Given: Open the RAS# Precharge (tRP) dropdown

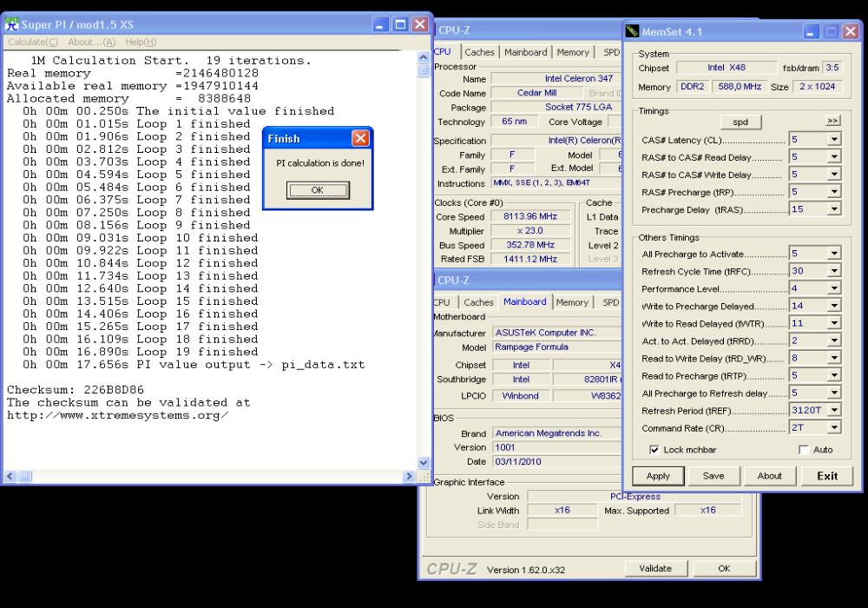Looking at the screenshot, I should click(834, 192).
